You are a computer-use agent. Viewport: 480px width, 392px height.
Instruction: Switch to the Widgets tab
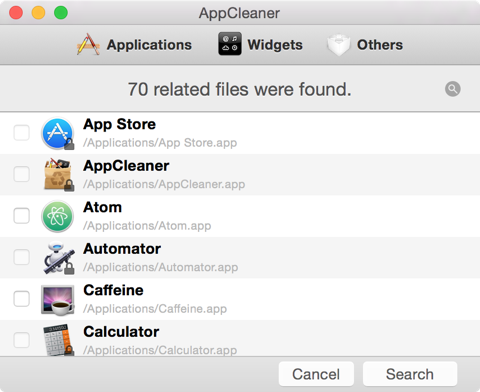coord(260,44)
